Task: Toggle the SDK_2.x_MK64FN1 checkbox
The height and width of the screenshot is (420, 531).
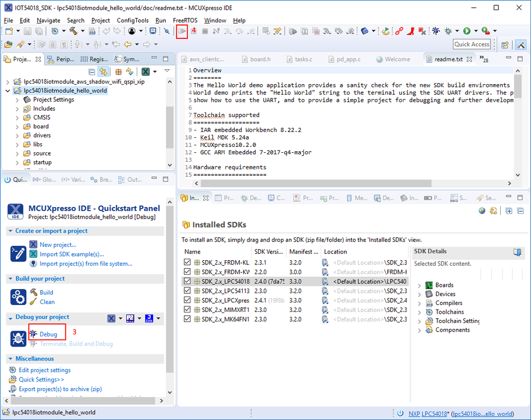Action: 187,319
